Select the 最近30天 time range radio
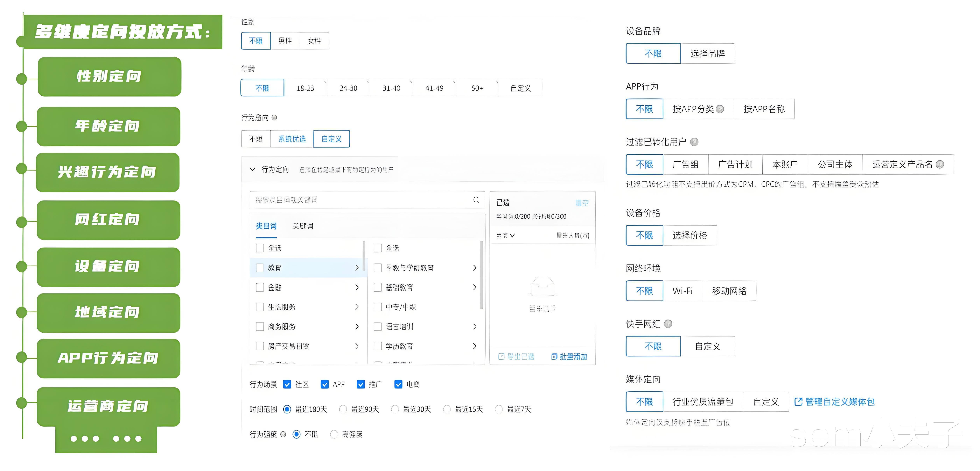This screenshot has height=471, width=980. click(395, 409)
